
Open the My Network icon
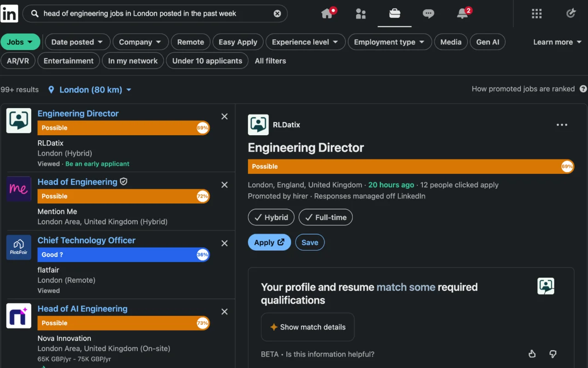pos(361,14)
